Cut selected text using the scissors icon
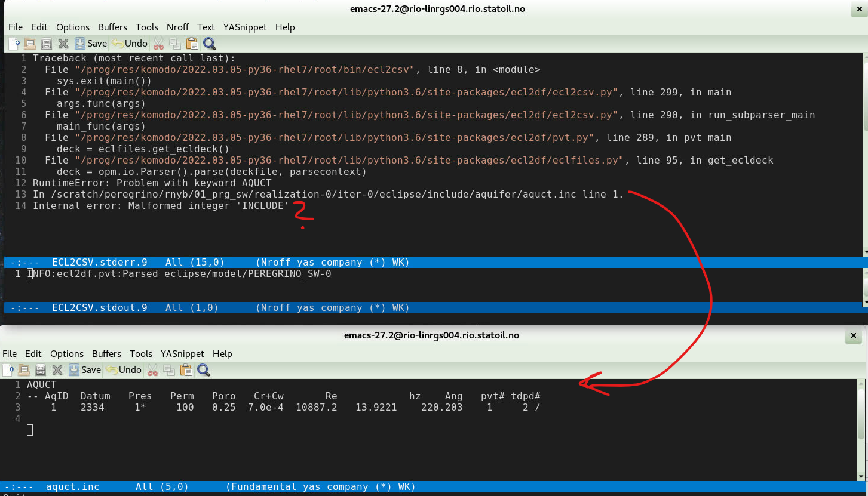This screenshot has height=496, width=868. 157,43
